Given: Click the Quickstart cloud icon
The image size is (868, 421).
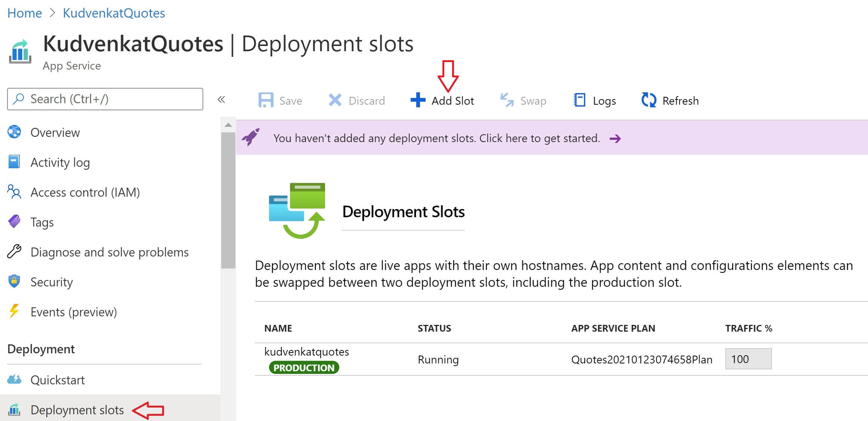Looking at the screenshot, I should (14, 379).
